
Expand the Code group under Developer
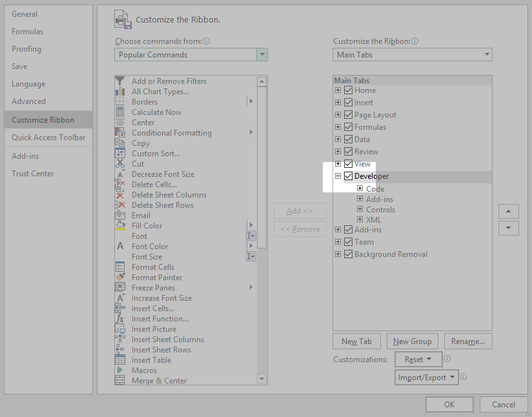point(360,189)
